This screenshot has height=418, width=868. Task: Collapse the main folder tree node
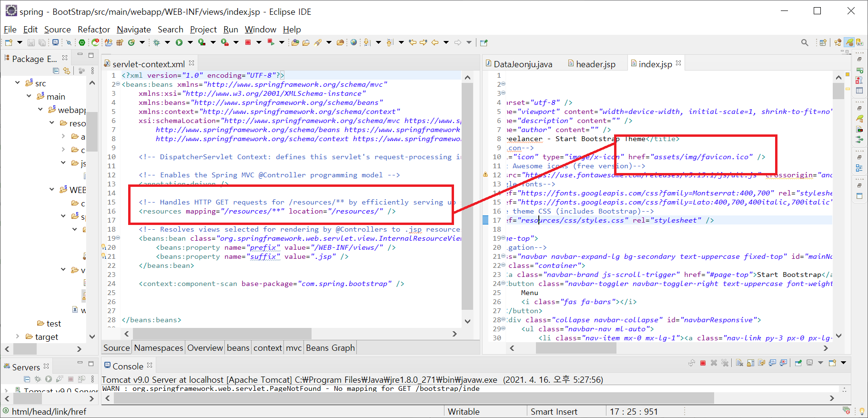click(29, 96)
